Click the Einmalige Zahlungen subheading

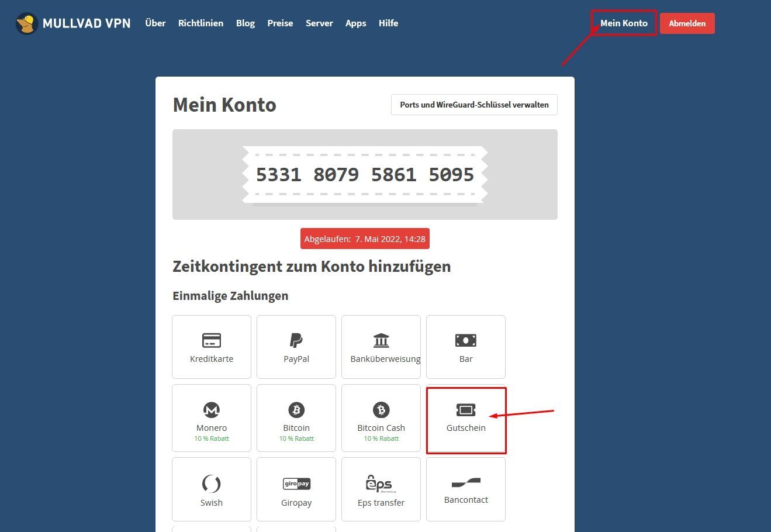[230, 296]
